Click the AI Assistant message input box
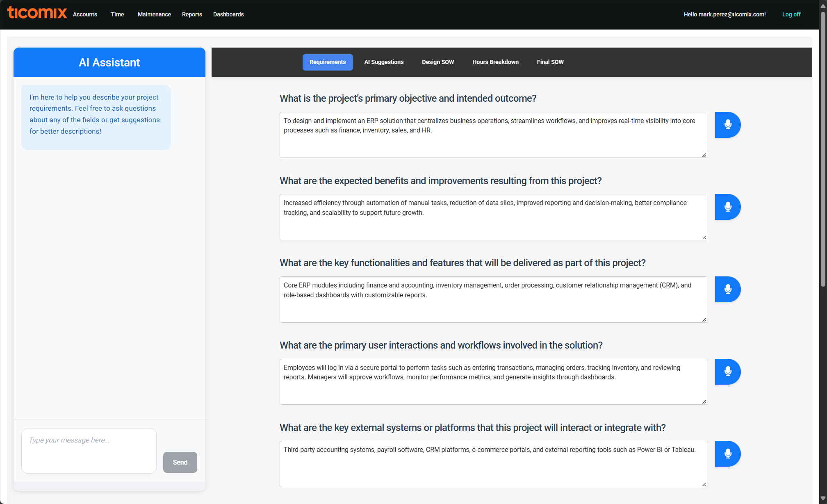This screenshot has height=504, width=827. pyautogui.click(x=89, y=450)
